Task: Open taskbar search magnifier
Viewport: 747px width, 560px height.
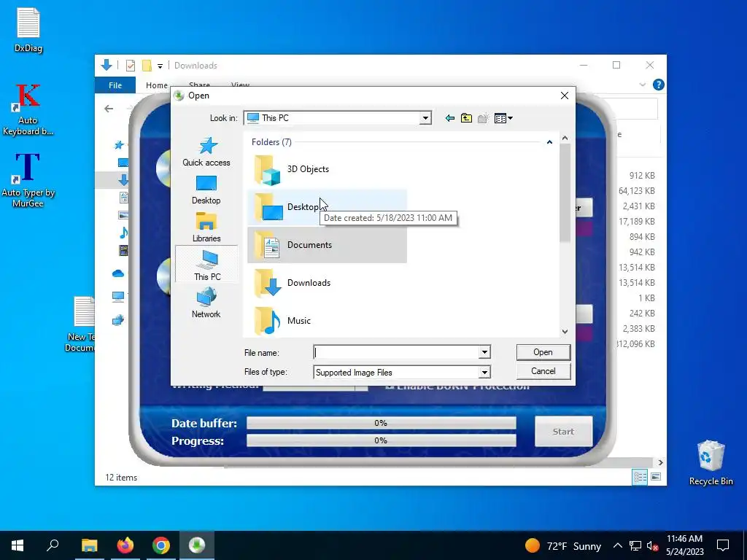Action: 53,545
